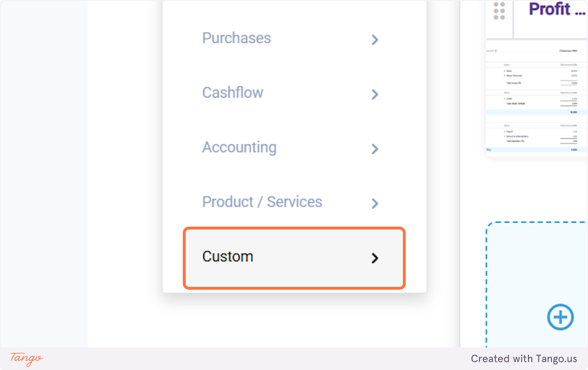Click the dashed empty widget placeholder

click(x=537, y=285)
